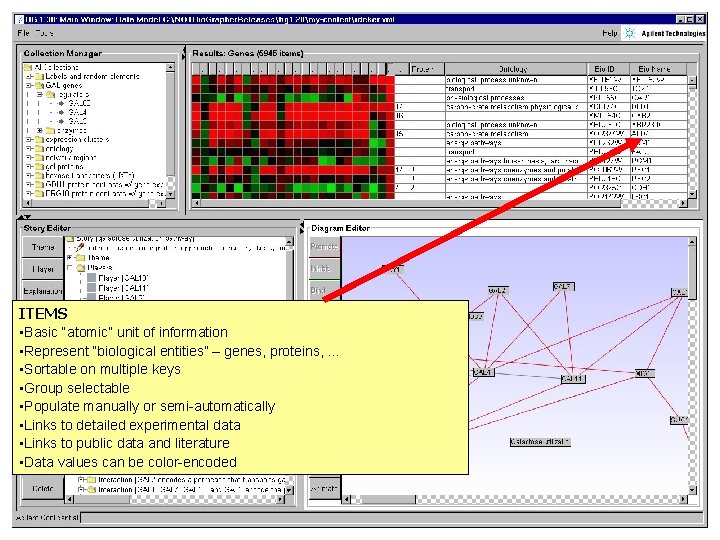
Task: Click the Story Editor scroll up arrow
Action: [289, 242]
